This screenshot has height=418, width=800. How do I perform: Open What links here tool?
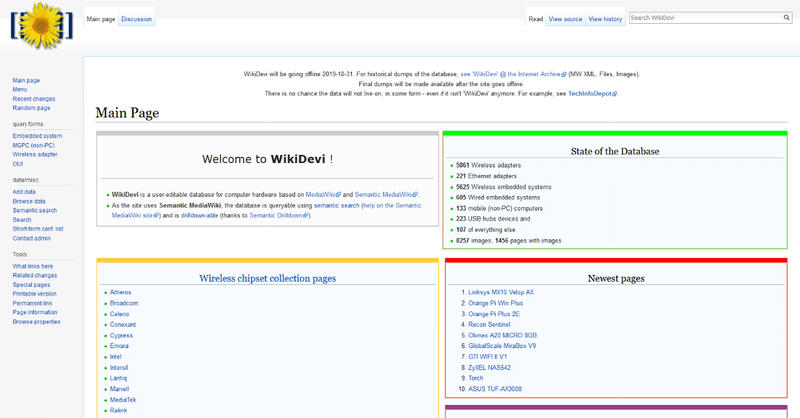click(x=33, y=266)
